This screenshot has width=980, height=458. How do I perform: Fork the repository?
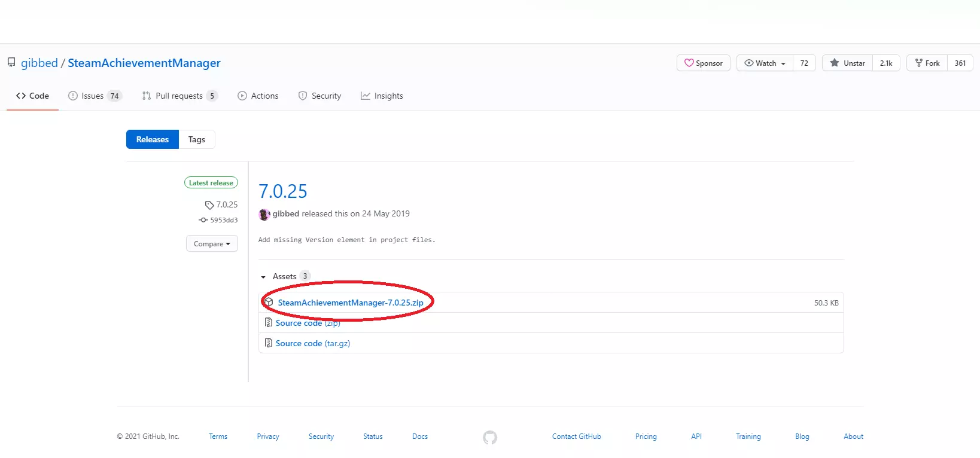(x=927, y=63)
